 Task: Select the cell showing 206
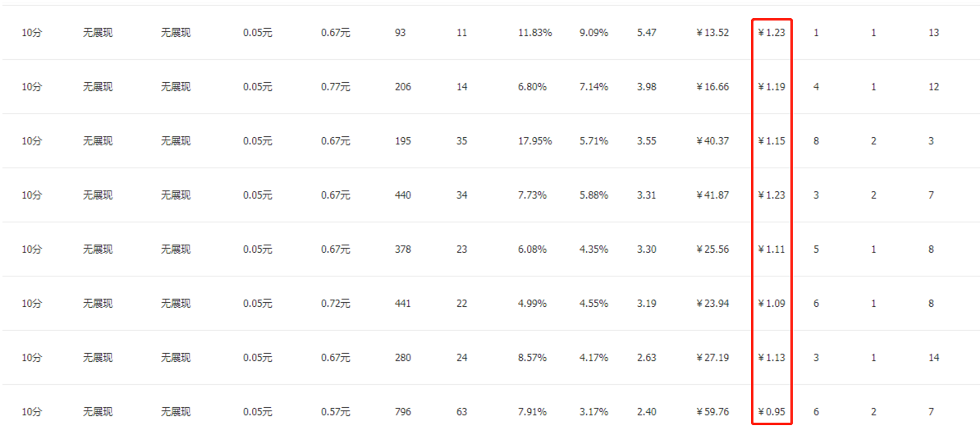(x=403, y=87)
